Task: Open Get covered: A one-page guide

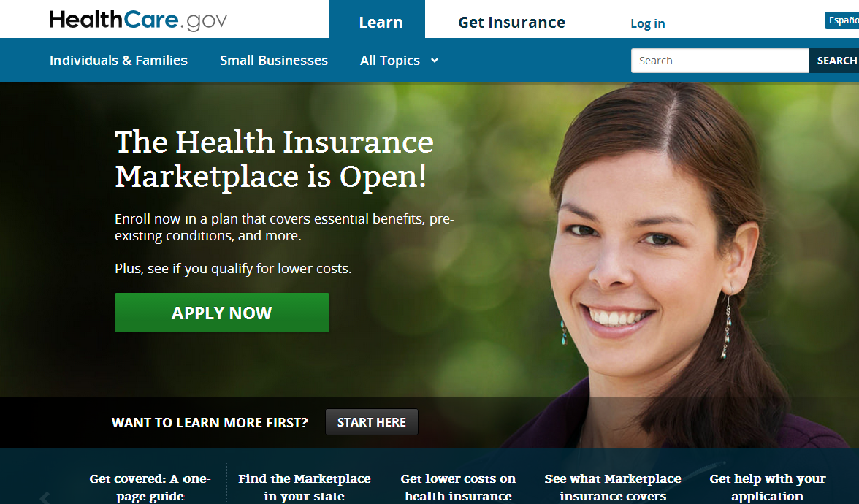Action: [x=150, y=487]
